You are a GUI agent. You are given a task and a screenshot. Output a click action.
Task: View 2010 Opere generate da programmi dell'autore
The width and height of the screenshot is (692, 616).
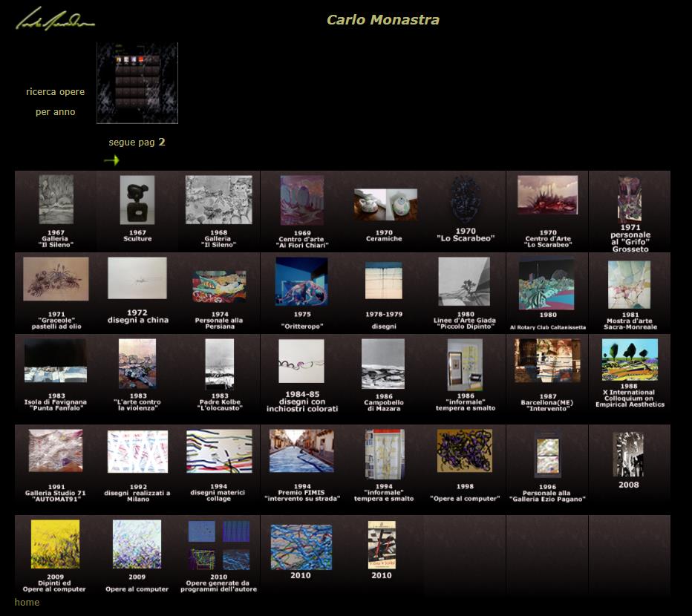(x=219, y=545)
